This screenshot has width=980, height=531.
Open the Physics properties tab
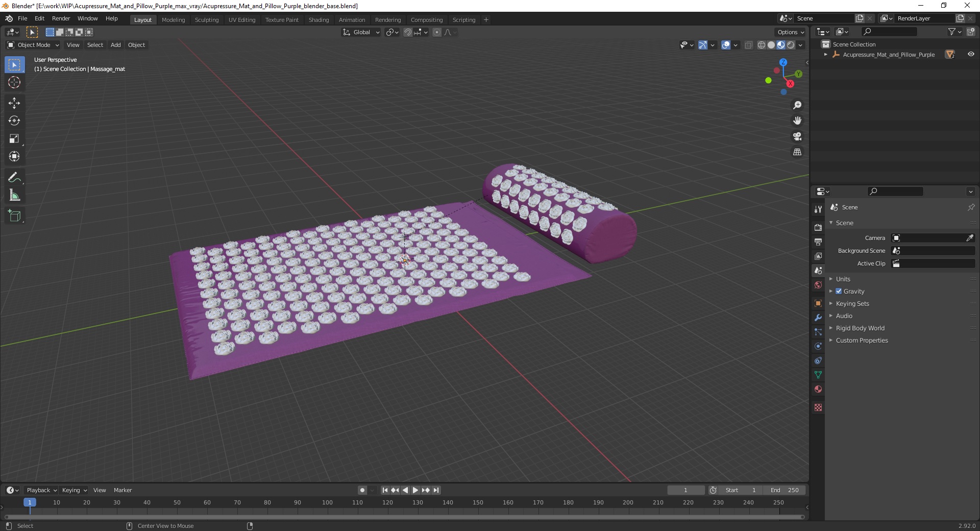pos(818,346)
